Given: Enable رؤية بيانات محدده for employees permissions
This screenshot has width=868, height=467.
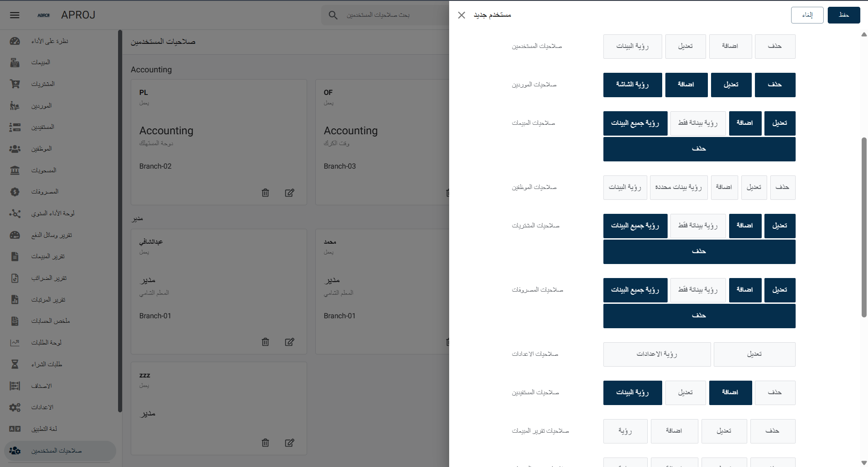Looking at the screenshot, I should tap(678, 188).
